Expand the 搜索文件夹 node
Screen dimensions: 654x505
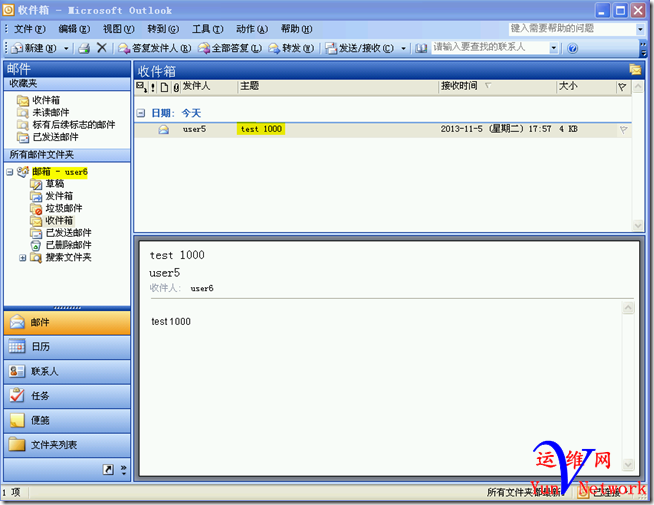click(x=23, y=258)
